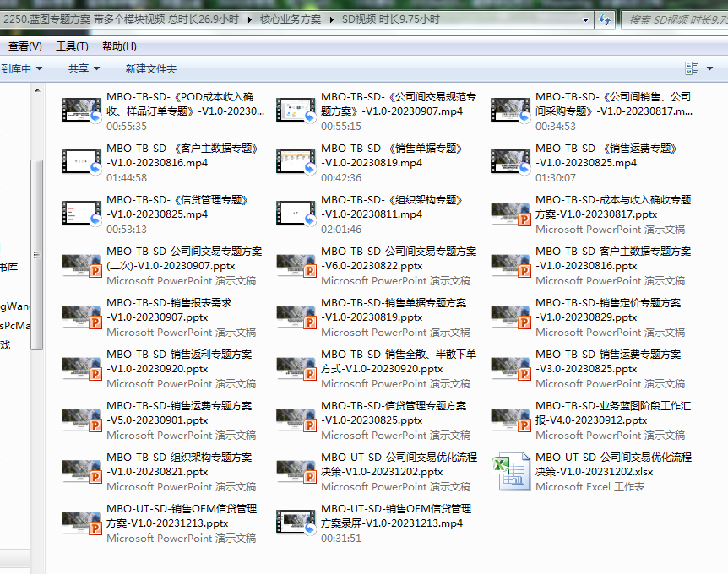Click the change view icon in toolbar
728x574 pixels.
point(693,68)
